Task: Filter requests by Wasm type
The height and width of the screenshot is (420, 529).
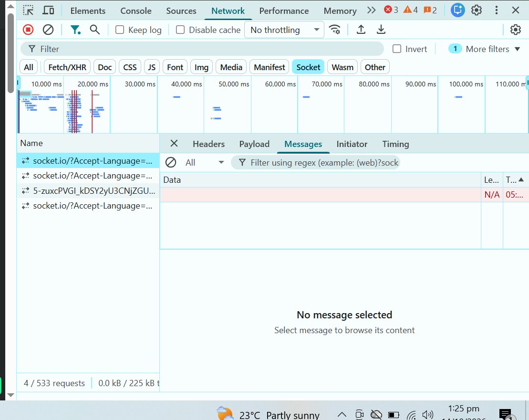Action: [x=342, y=67]
